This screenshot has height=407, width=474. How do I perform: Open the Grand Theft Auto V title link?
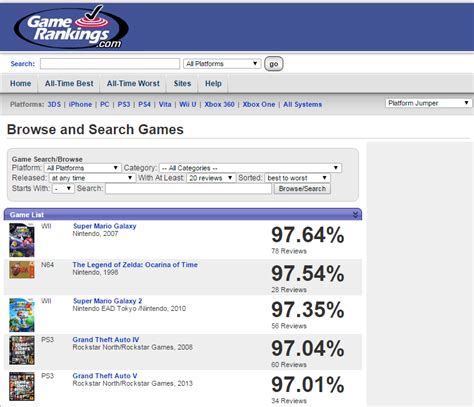tap(105, 376)
